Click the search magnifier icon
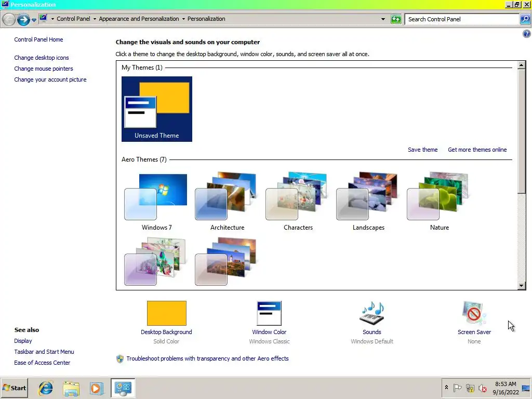This screenshot has width=532, height=399. tap(525, 19)
